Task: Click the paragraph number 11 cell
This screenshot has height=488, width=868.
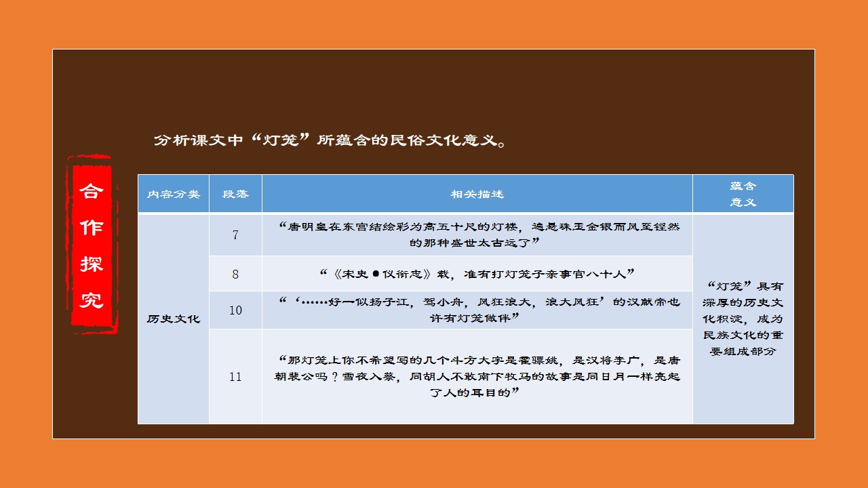Action: click(x=235, y=377)
